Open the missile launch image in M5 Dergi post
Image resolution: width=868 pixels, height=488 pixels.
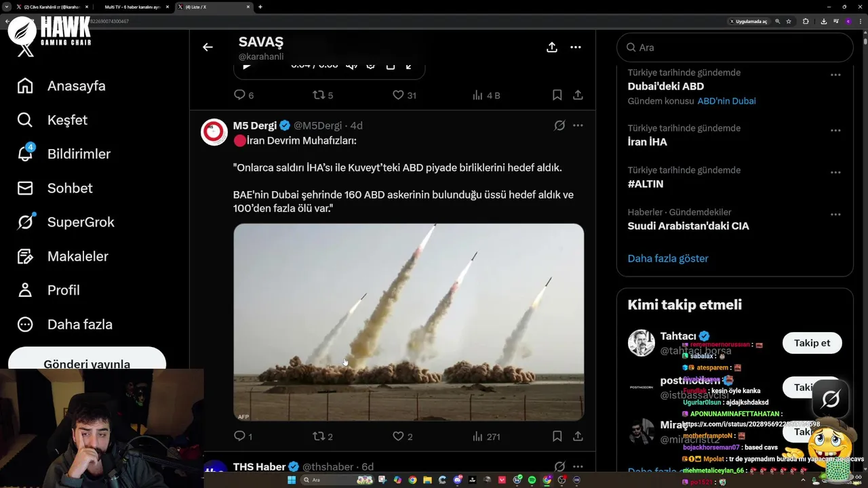(408, 322)
